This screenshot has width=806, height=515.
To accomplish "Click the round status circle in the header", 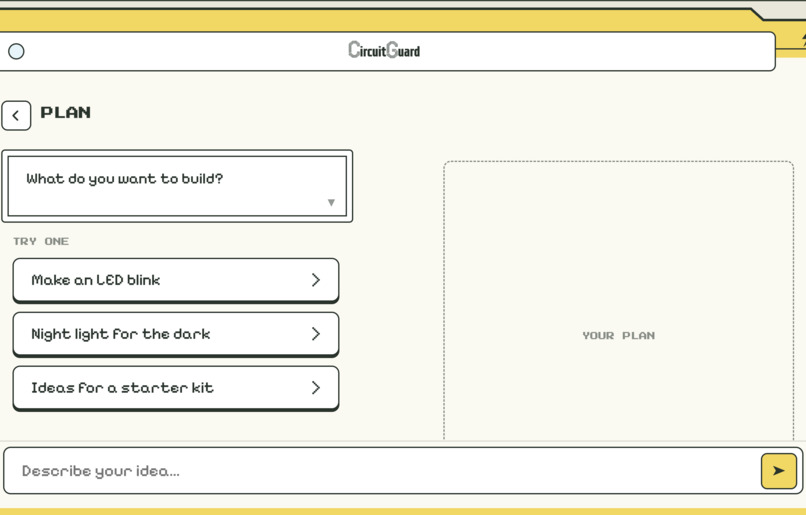I will pyautogui.click(x=16, y=51).
